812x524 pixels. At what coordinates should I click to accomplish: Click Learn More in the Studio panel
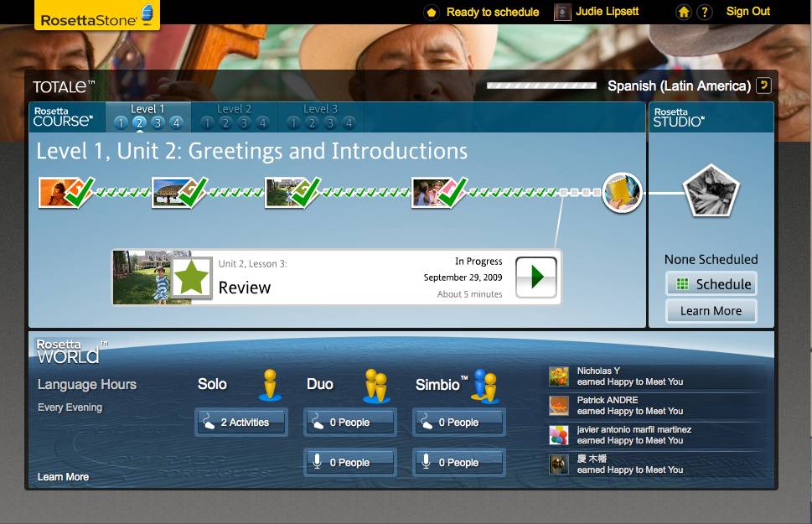[x=711, y=311]
